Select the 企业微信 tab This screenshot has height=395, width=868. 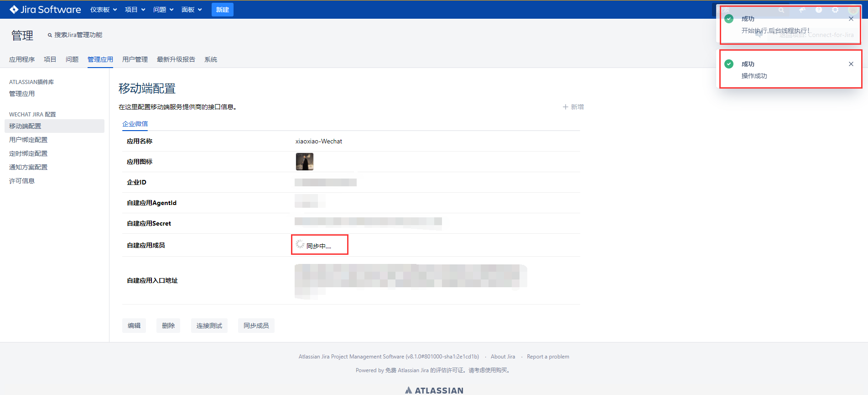(x=135, y=124)
